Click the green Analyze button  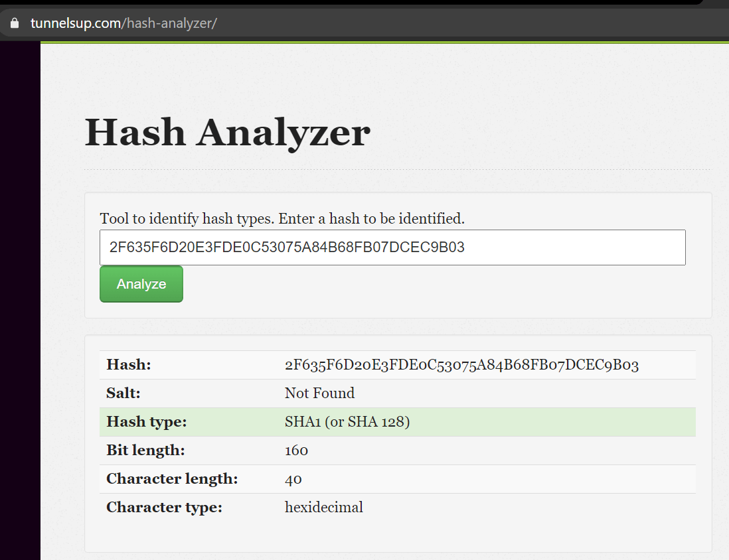tap(141, 284)
